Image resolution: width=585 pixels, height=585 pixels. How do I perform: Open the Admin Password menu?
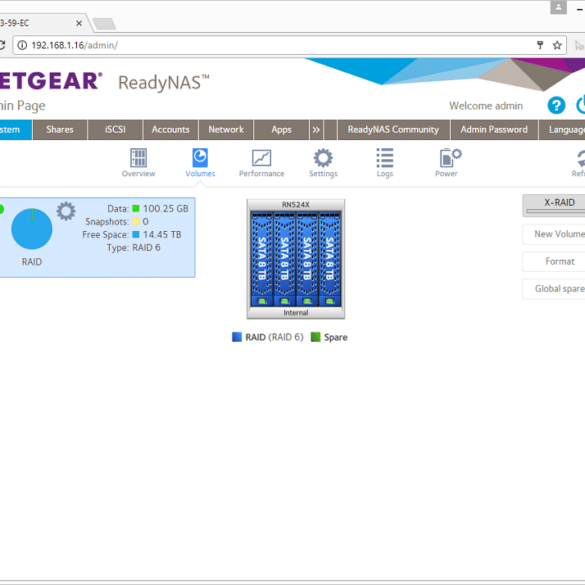494,129
